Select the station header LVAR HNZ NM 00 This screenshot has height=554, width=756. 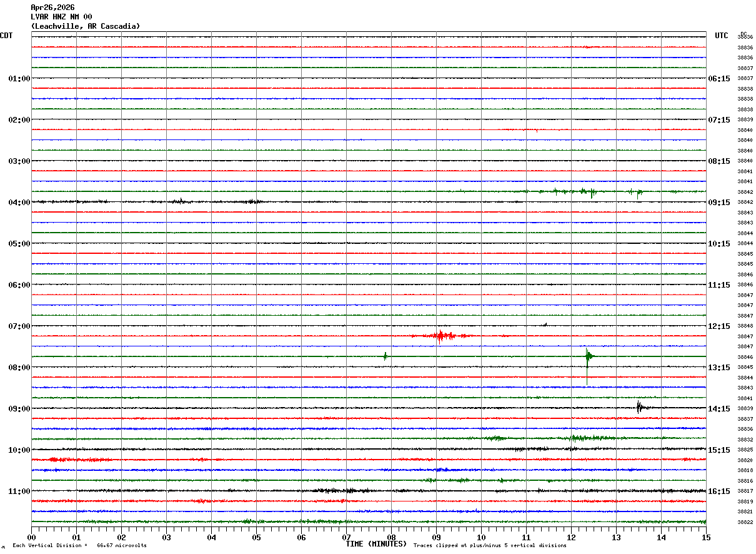pyautogui.click(x=61, y=17)
